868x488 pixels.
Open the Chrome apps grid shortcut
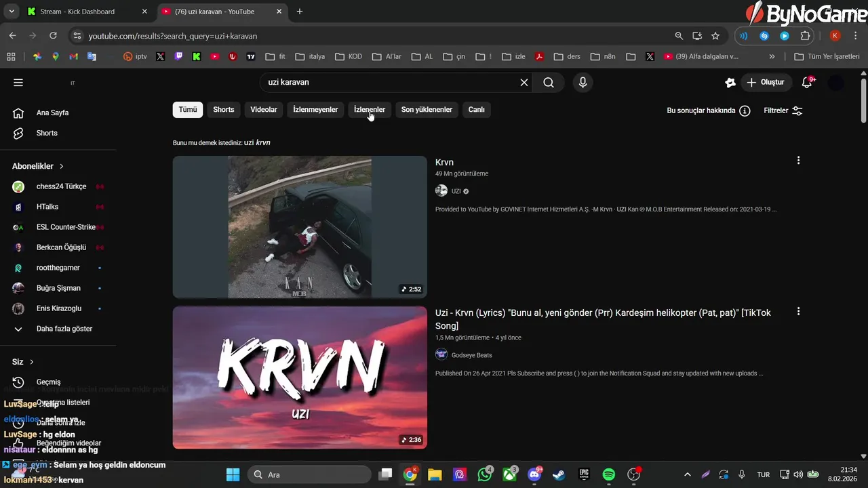tap(11, 57)
